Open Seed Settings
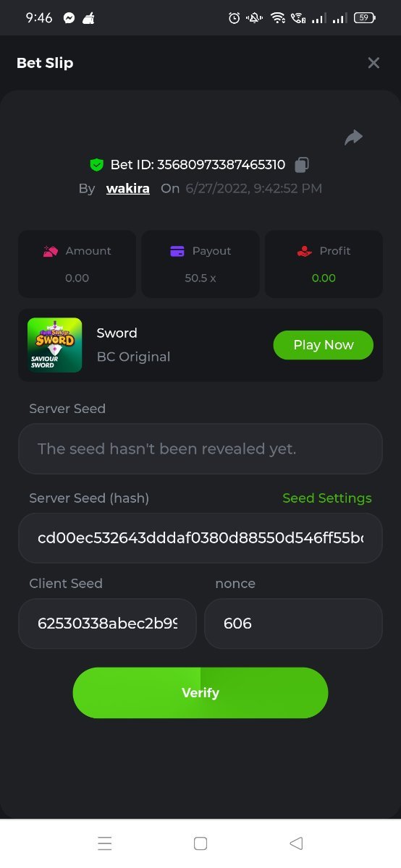Viewport: 401px width, 868px height. click(327, 498)
